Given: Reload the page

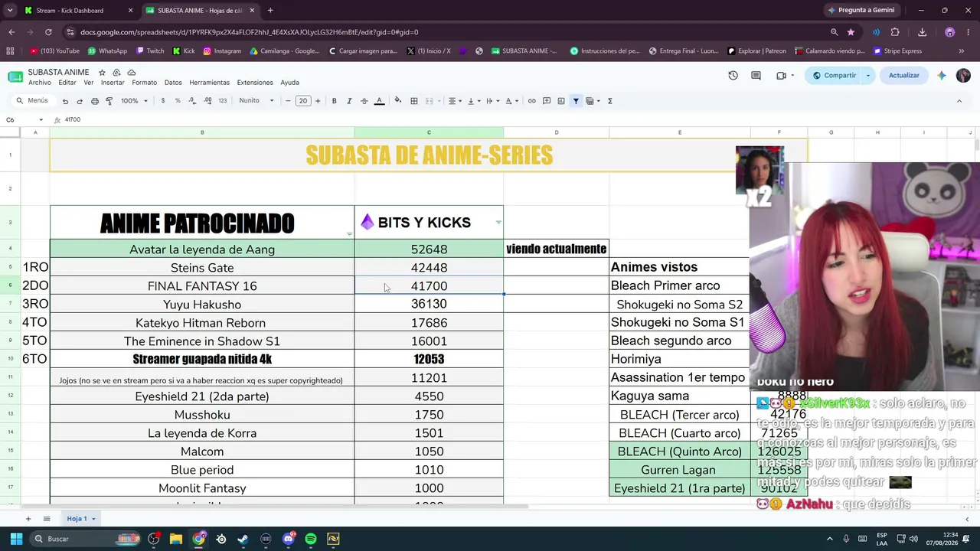Looking at the screenshot, I should [x=48, y=32].
